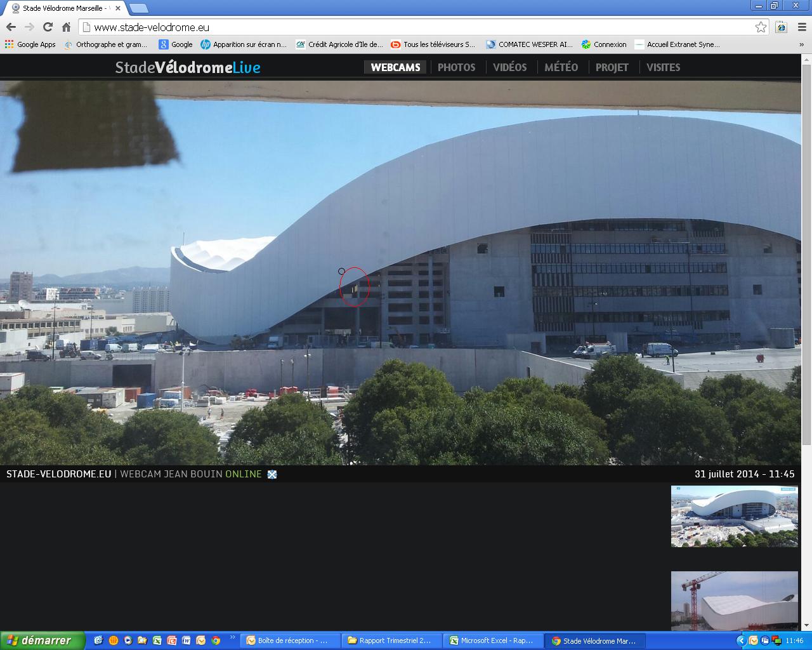The image size is (812, 650).
Task: Click the browser Back arrow
Action: pos(11,27)
